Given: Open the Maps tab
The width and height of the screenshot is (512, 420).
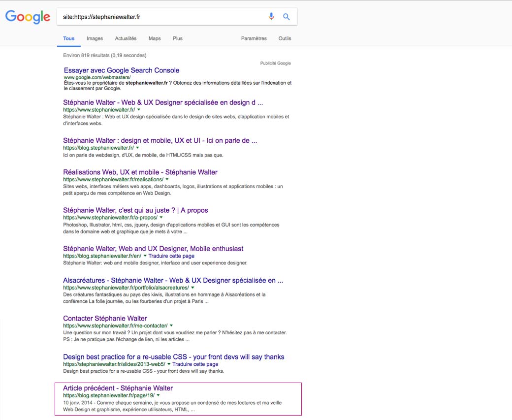Looking at the screenshot, I should pyautogui.click(x=155, y=38).
